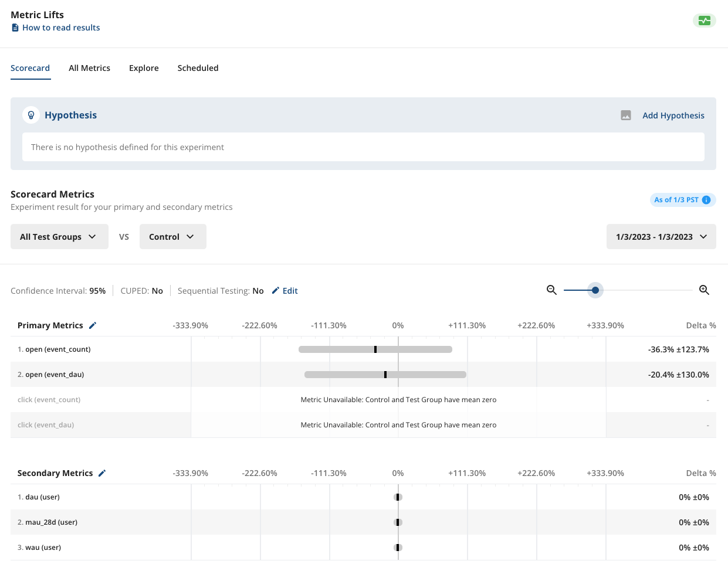
Task: Click the green health status icon
Action: (704, 21)
